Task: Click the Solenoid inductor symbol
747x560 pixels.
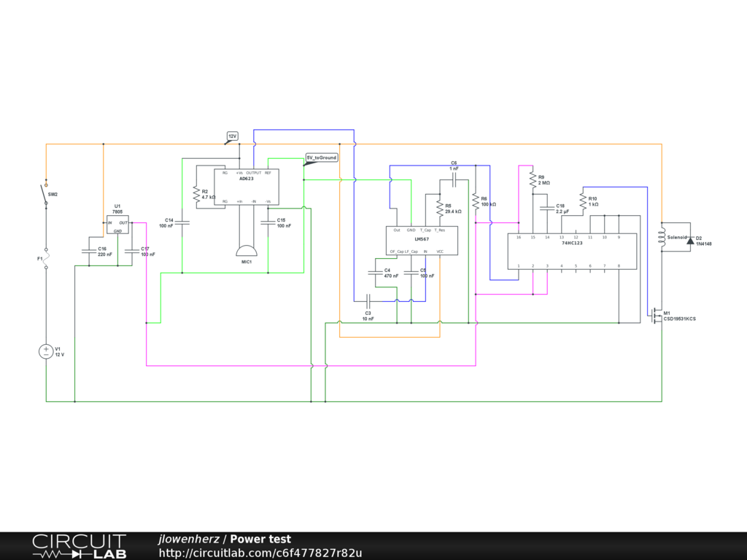Action: point(662,237)
